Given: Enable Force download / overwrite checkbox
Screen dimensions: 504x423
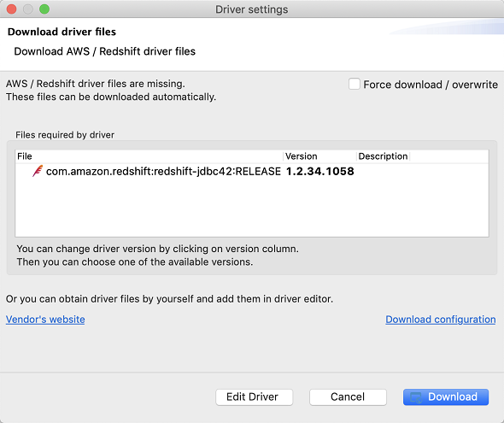Looking at the screenshot, I should [x=355, y=85].
